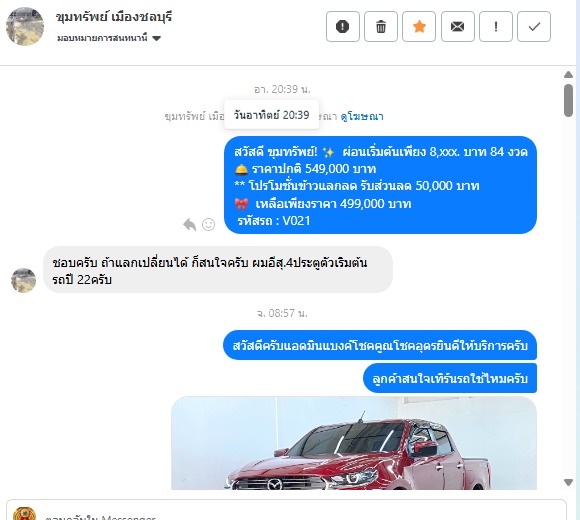Click customer avatar beside gray message
Screen dimensions: 580x520
pos(24,280)
